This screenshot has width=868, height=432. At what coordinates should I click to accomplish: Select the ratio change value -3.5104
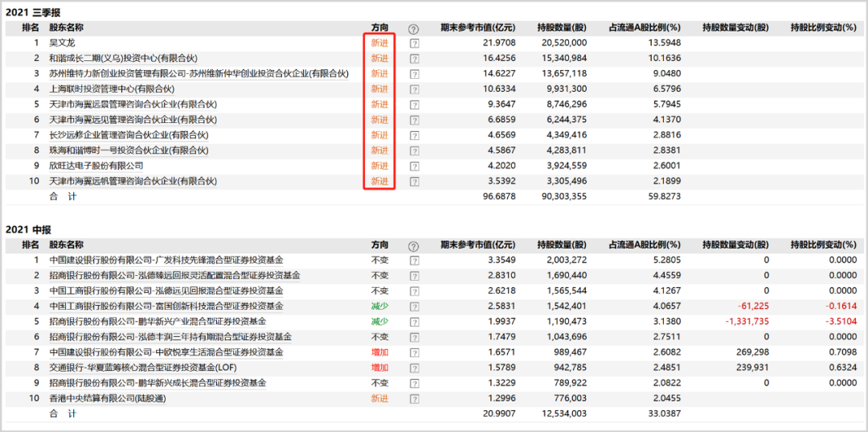click(x=841, y=321)
